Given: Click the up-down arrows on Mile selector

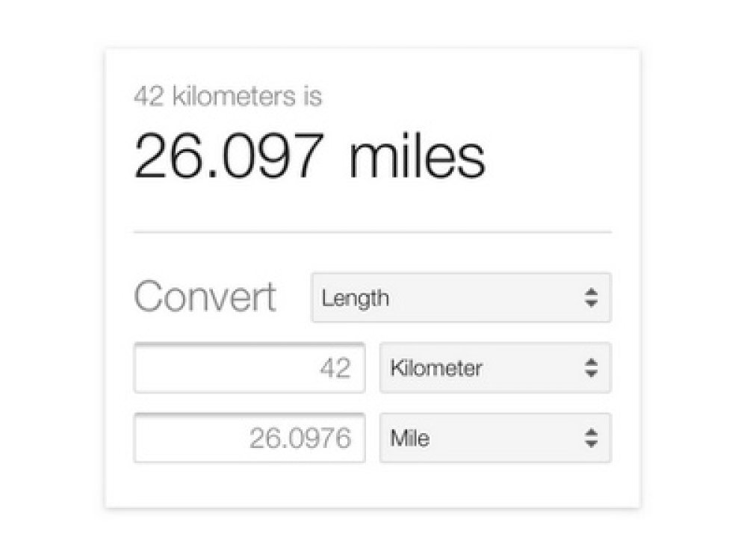Looking at the screenshot, I should [591, 438].
